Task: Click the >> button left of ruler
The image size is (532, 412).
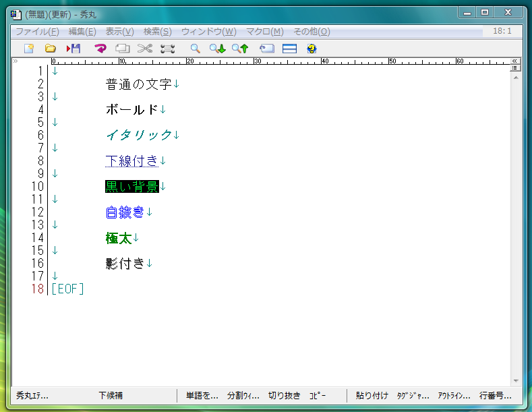Action: [16, 61]
